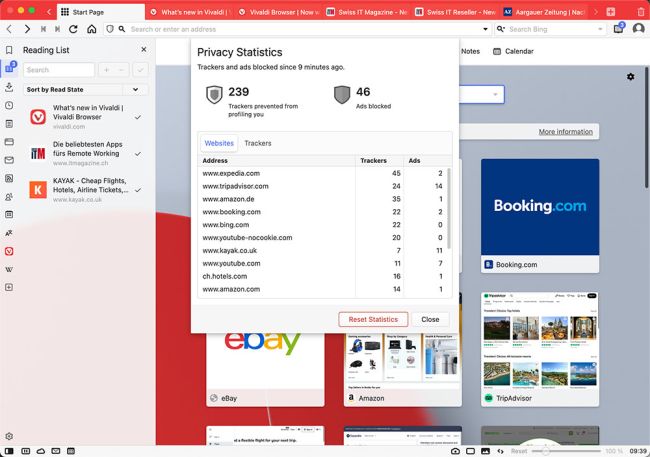This screenshot has height=457, width=650.
Task: Expand the address bar history dropdown
Action: click(485, 29)
